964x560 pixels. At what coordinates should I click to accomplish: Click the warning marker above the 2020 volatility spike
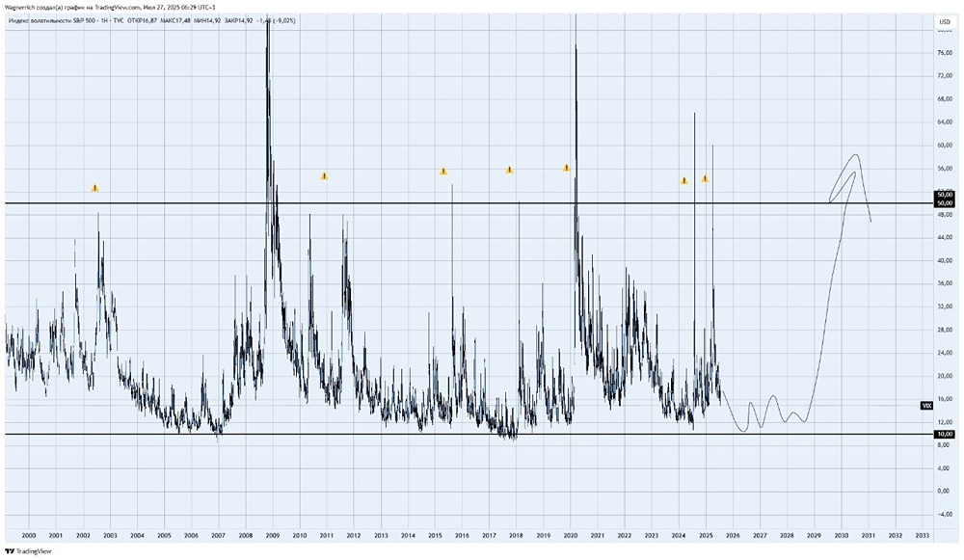click(568, 167)
